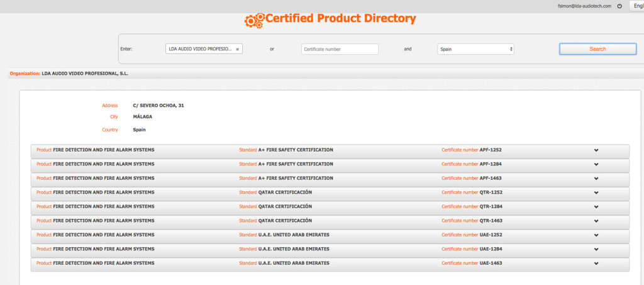This screenshot has width=644, height=285.
Task: Open the organization name combo box
Action: point(204,49)
